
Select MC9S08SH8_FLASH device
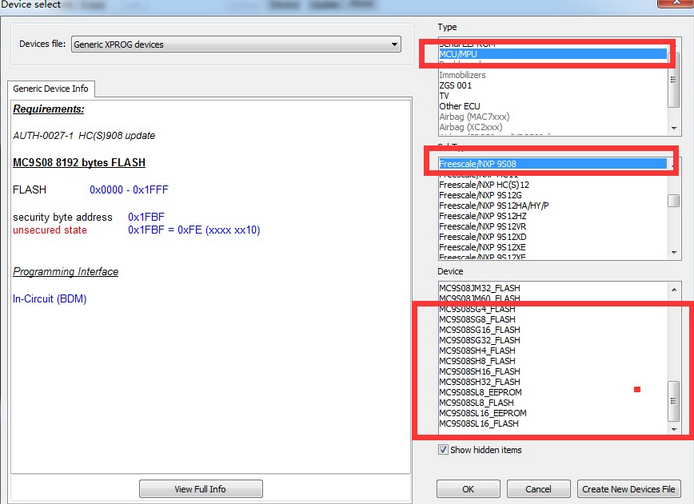click(x=552, y=361)
